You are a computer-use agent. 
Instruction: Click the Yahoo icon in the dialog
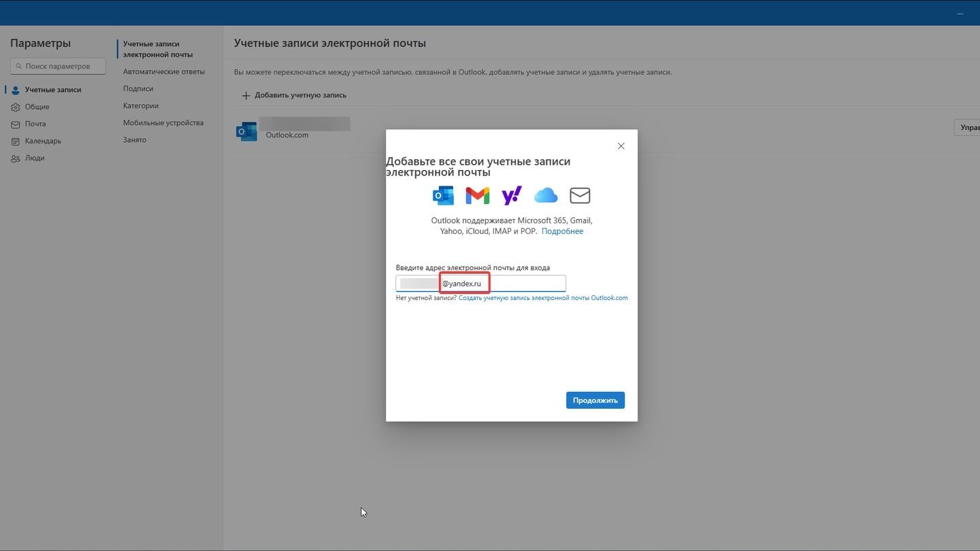512,195
